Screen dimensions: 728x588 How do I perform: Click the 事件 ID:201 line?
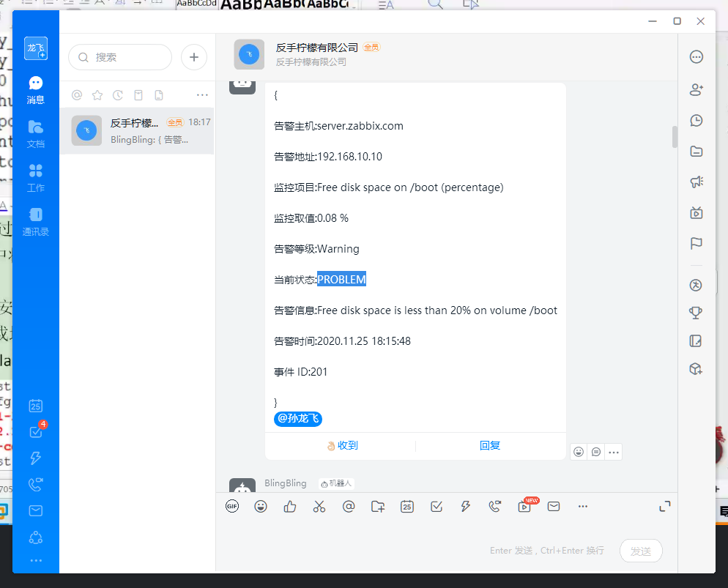point(301,372)
